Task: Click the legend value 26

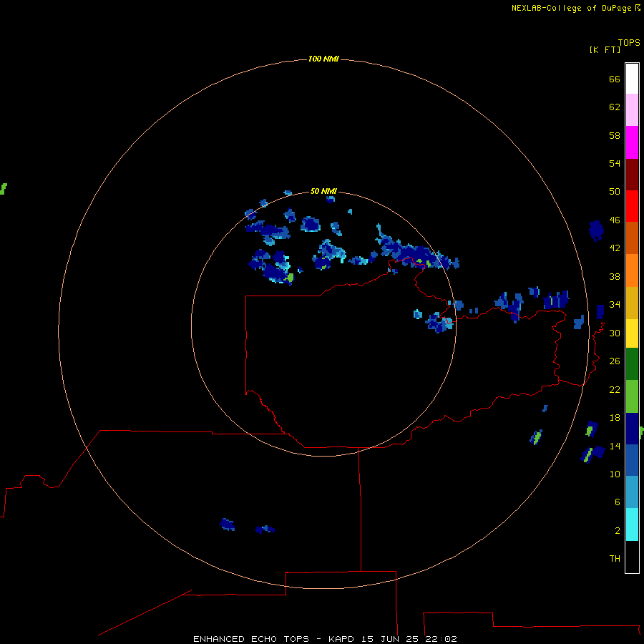Action: click(615, 361)
